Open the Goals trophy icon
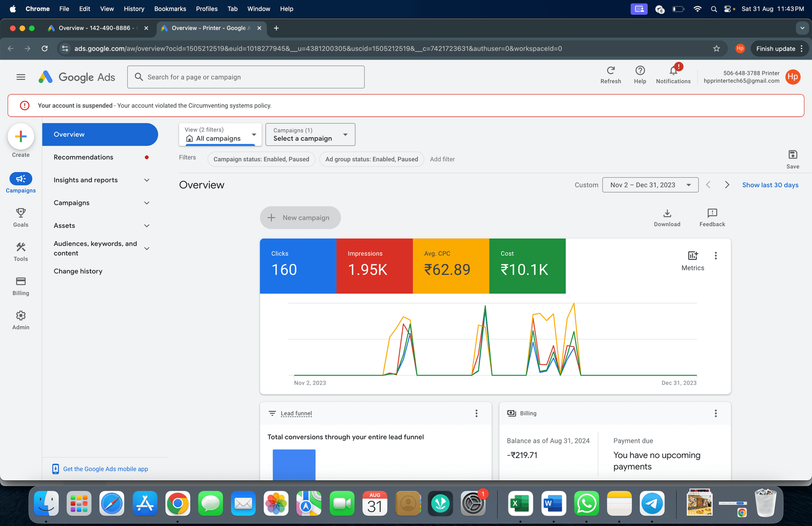812x526 pixels. coord(21,213)
